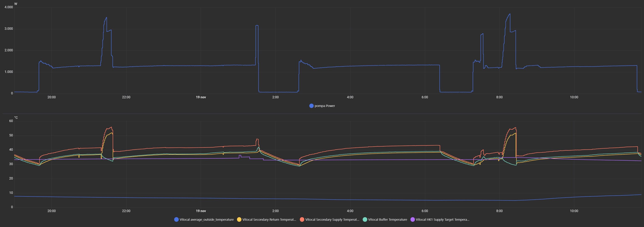Hide the Vitocal Buffer Temperature label
This screenshot has height=227, width=644.
click(387, 220)
